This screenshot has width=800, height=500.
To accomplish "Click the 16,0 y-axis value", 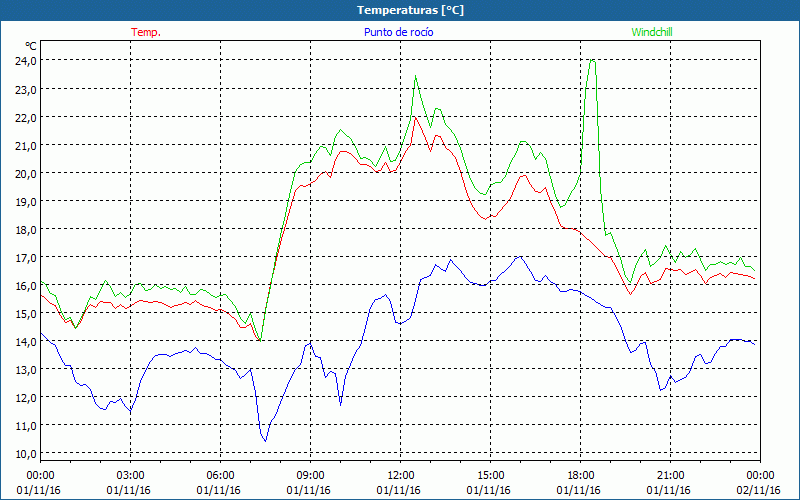I will (x=27, y=286).
